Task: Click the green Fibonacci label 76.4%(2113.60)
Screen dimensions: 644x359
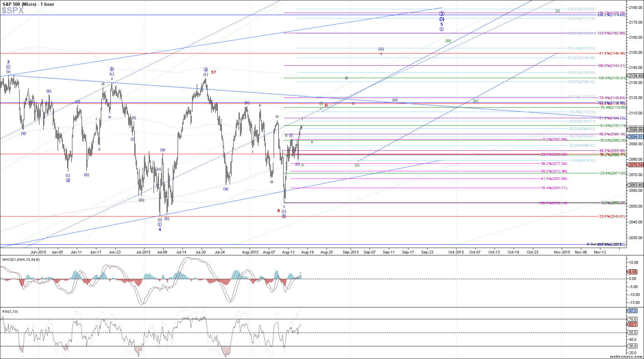Action: click(x=613, y=107)
